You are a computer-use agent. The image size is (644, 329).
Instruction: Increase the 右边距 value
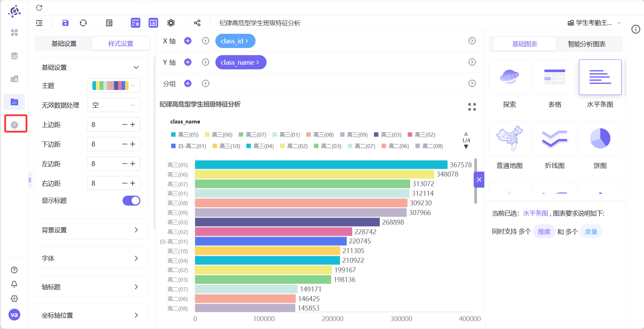[x=133, y=183]
